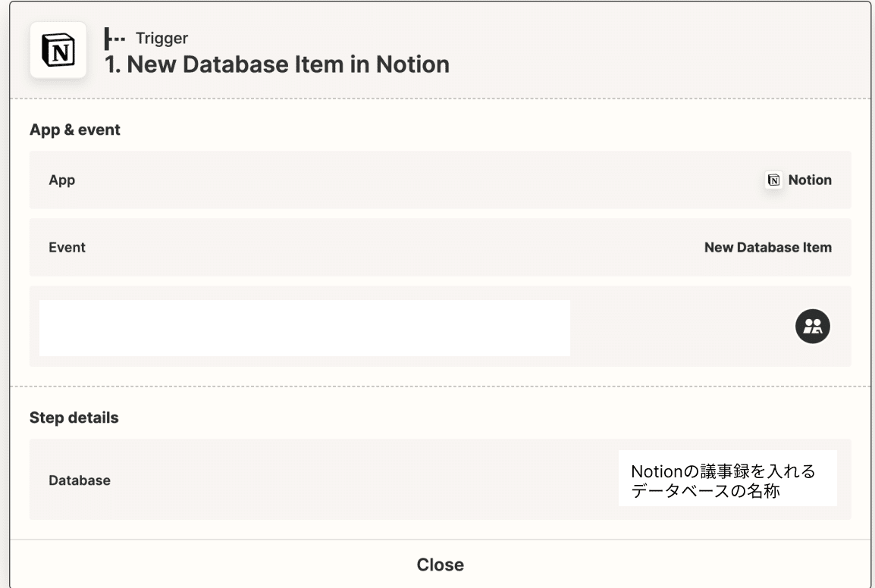Screen dimensions: 875x588
Task: Click the shared account people icon
Action: tap(813, 327)
